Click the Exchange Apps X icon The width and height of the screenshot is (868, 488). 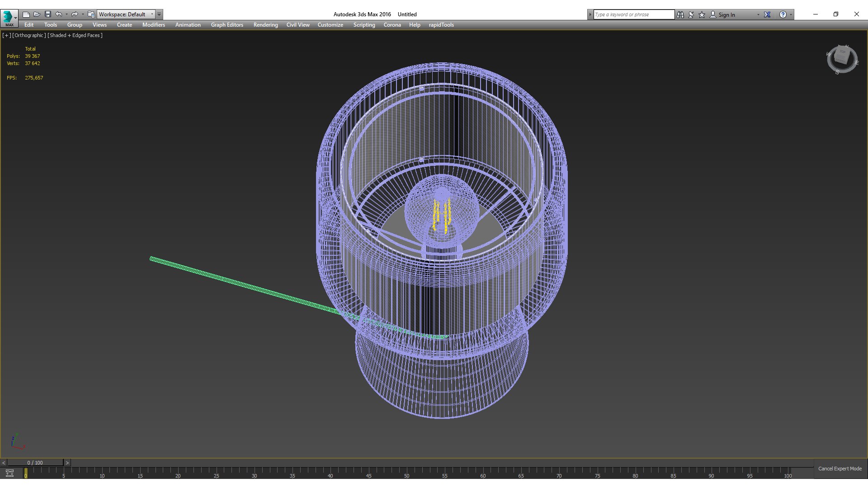click(767, 14)
